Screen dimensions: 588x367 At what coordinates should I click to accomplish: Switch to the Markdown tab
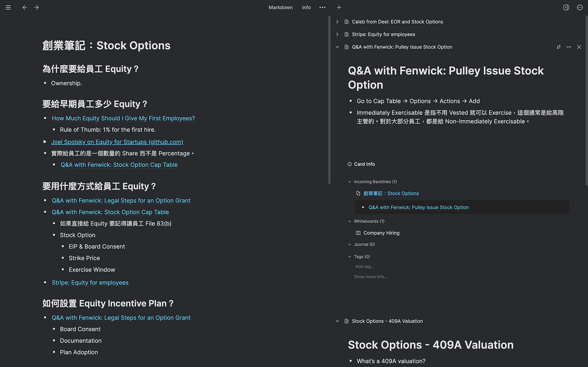pyautogui.click(x=281, y=7)
